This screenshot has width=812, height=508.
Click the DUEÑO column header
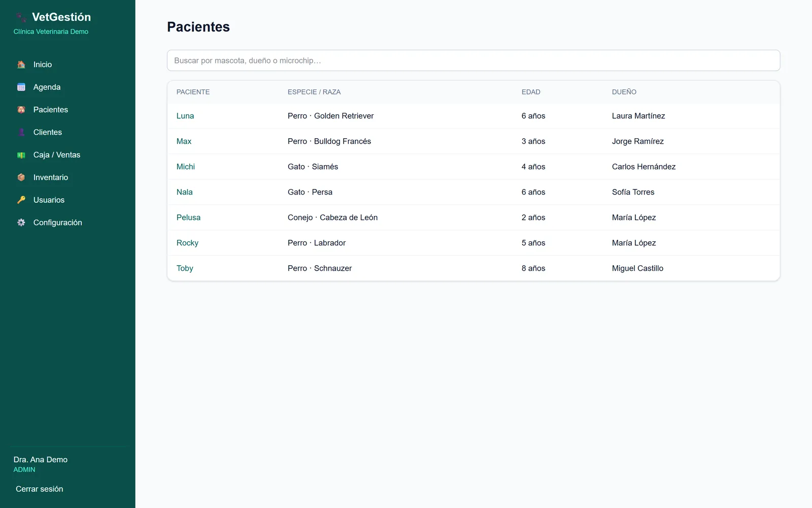click(x=624, y=92)
